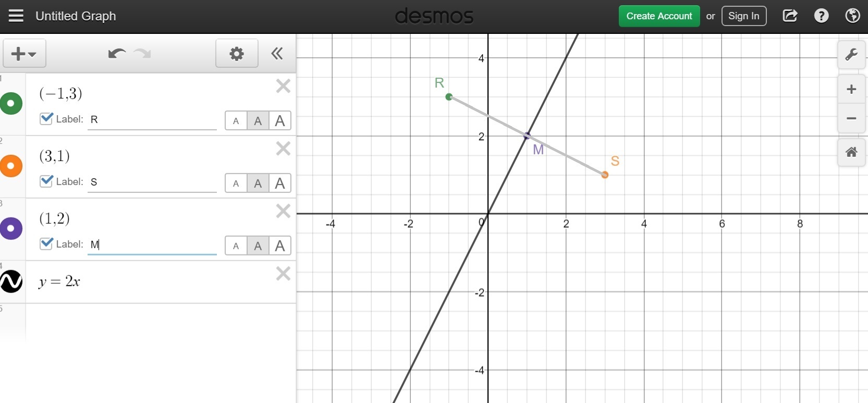Uncheck the Label checkbox for M
This screenshot has width=868, height=403.
point(46,243)
